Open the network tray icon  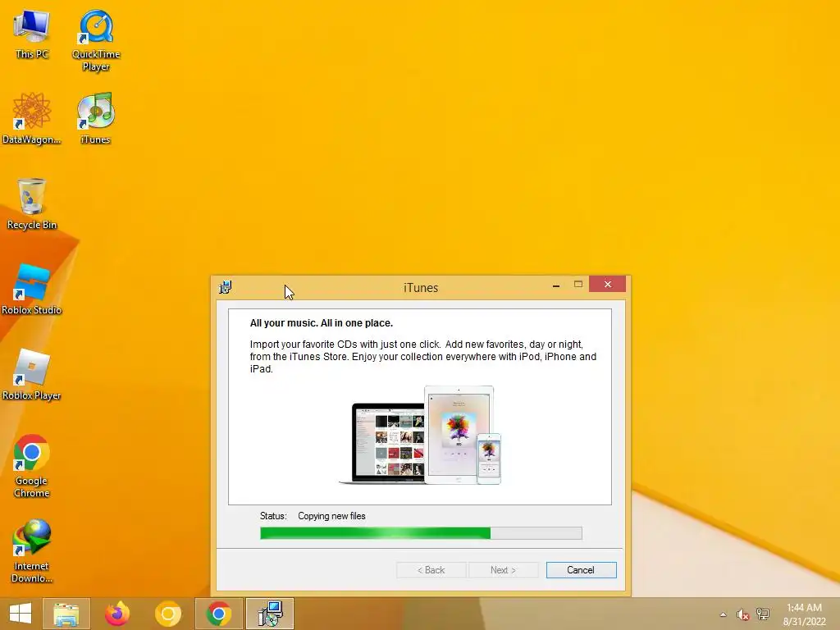pos(762,614)
